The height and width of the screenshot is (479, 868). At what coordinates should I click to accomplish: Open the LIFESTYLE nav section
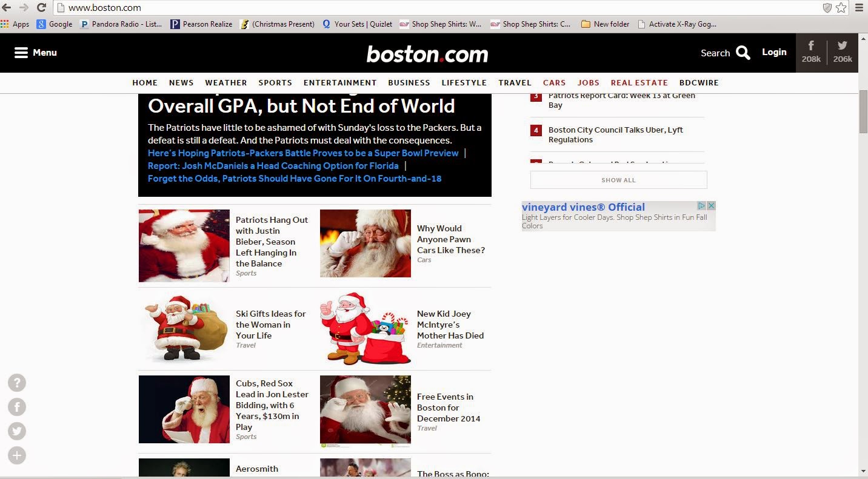[x=464, y=83]
